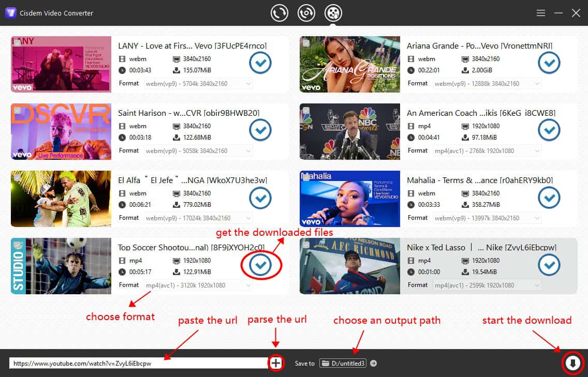Open downloaded file for Ariana Grande video

tap(549, 63)
